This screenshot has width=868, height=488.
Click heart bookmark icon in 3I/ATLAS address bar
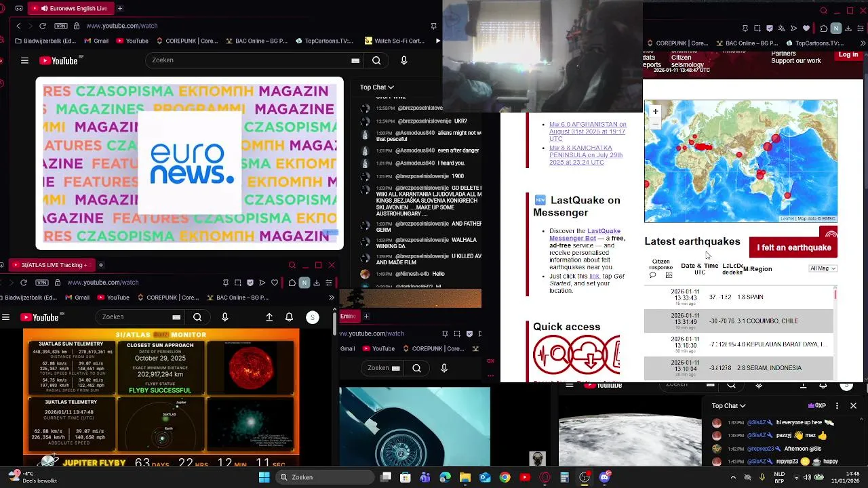pyautogui.click(x=275, y=283)
